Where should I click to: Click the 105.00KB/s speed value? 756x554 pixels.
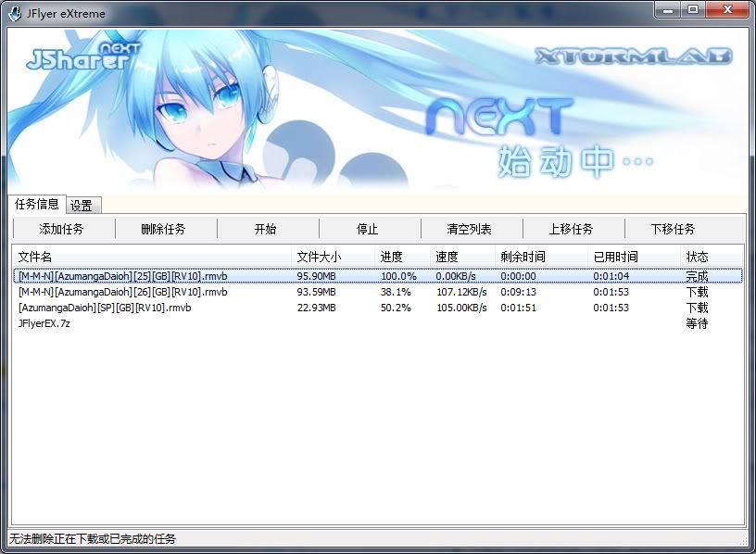[461, 308]
